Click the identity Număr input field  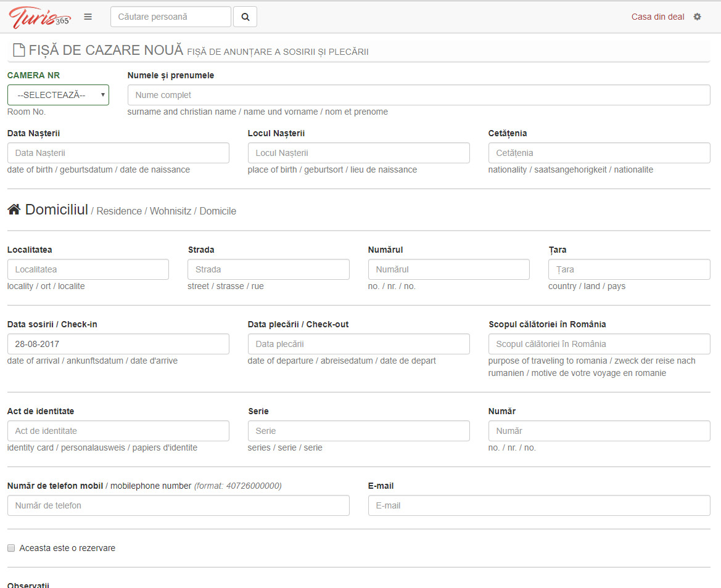coord(599,431)
